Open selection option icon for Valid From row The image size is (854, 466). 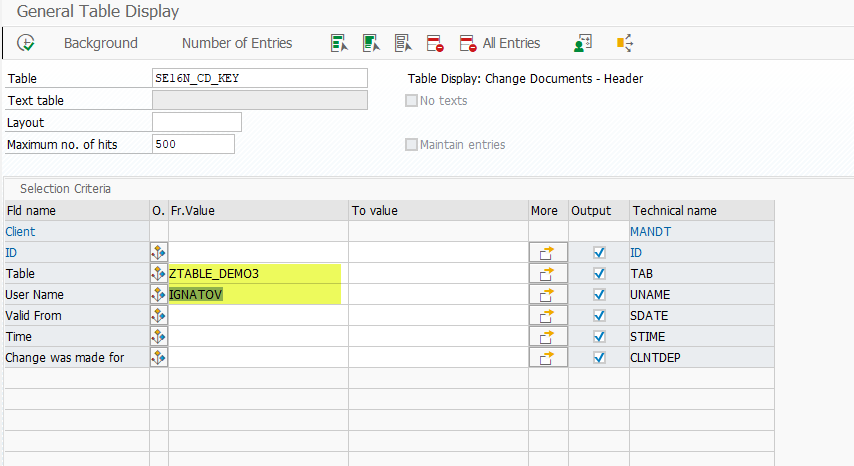coord(158,315)
